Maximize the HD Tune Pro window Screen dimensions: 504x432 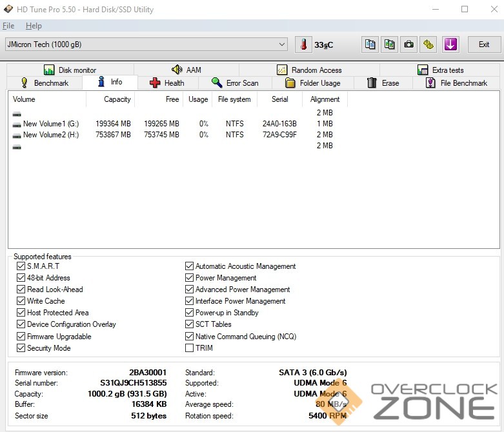click(x=465, y=9)
